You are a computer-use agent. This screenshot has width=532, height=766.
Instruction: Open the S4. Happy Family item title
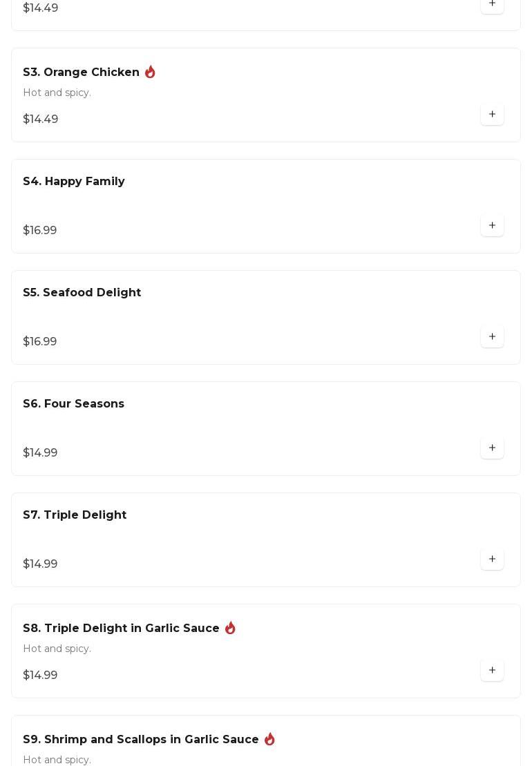click(x=74, y=181)
